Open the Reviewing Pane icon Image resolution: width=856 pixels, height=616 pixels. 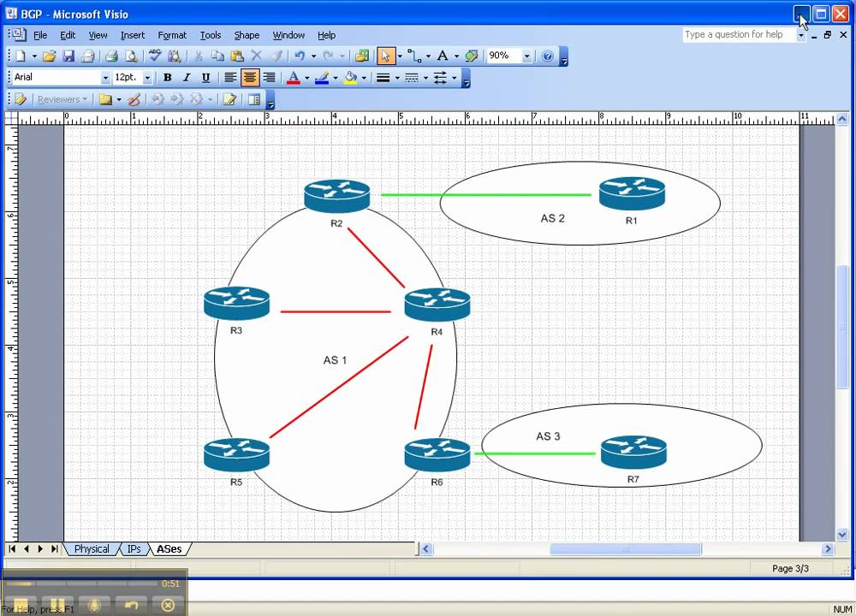[x=254, y=99]
